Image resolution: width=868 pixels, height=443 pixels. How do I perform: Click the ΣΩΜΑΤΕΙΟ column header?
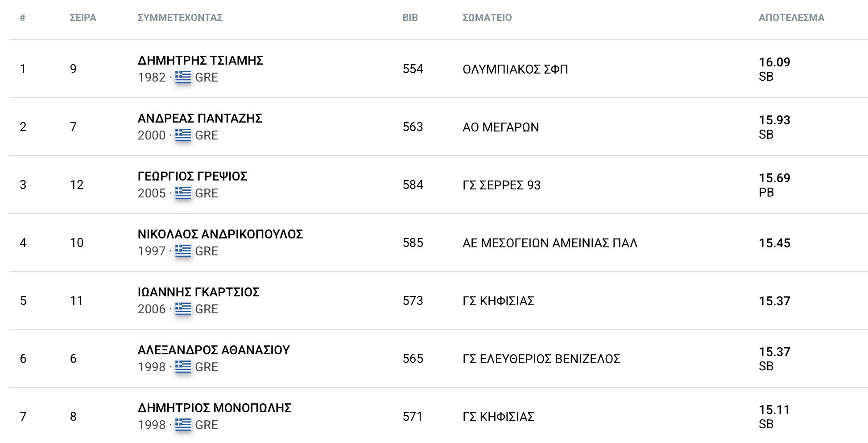click(487, 17)
